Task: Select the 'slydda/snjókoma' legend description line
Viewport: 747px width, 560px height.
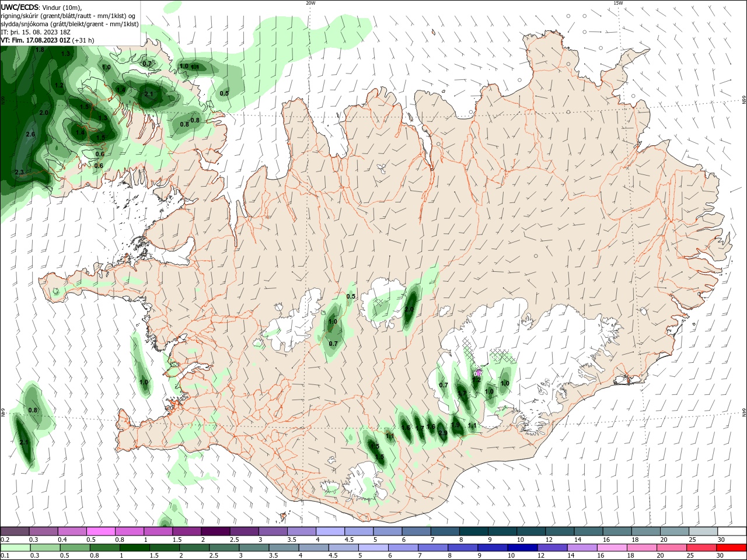Action: [x=69, y=24]
